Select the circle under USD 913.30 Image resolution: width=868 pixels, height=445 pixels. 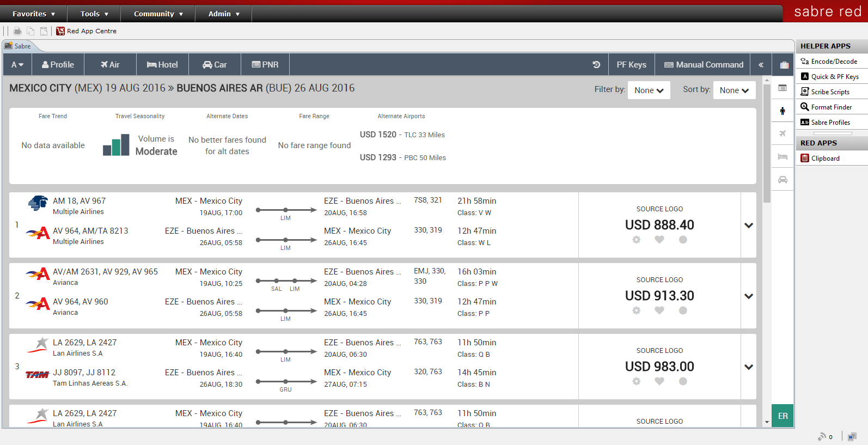pyautogui.click(x=683, y=310)
